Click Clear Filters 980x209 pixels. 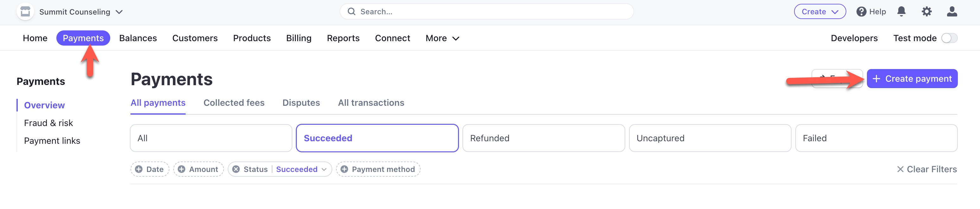click(x=927, y=169)
